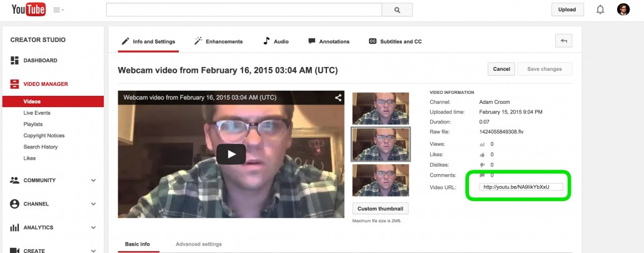Open the Advanced settings tab
This screenshot has height=253, width=644.
199,244
